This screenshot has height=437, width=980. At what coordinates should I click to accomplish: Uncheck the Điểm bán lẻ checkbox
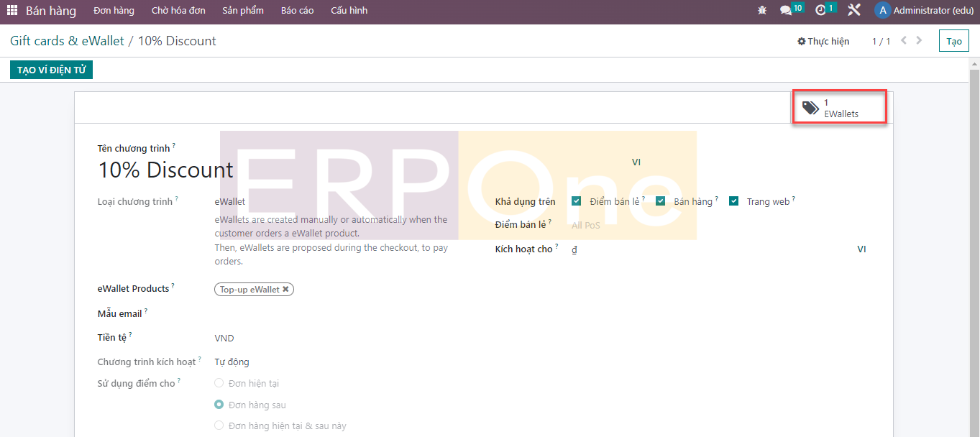click(x=576, y=201)
